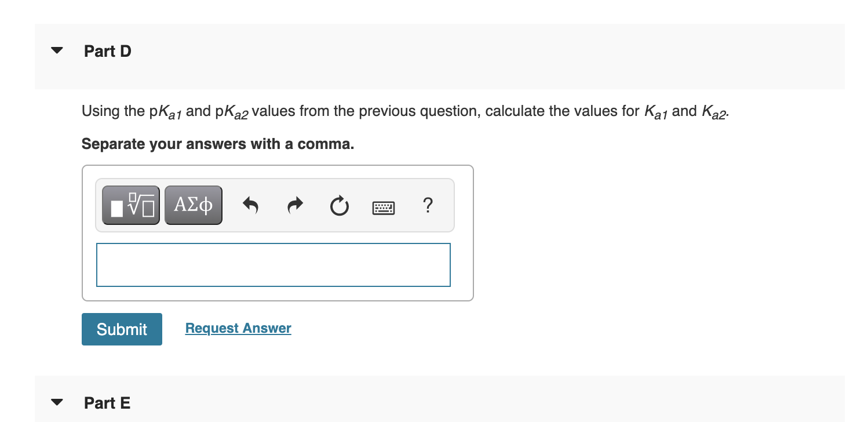Click the Part D disclosure triangle
Viewport: 868px width, 422px height.
tap(56, 50)
